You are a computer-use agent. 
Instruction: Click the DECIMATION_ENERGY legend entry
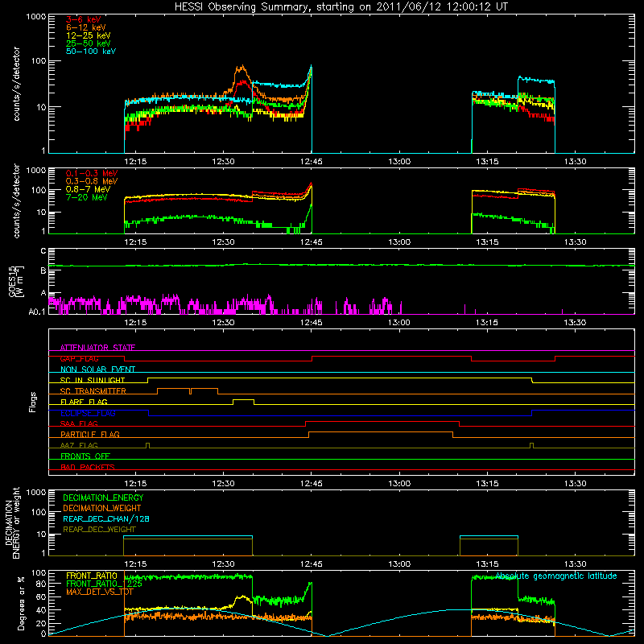point(103,497)
